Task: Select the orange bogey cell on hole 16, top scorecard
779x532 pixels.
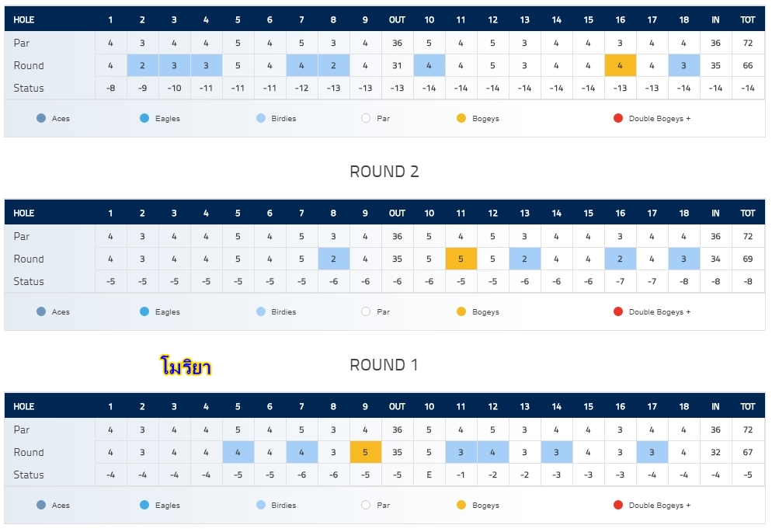Action: click(620, 65)
